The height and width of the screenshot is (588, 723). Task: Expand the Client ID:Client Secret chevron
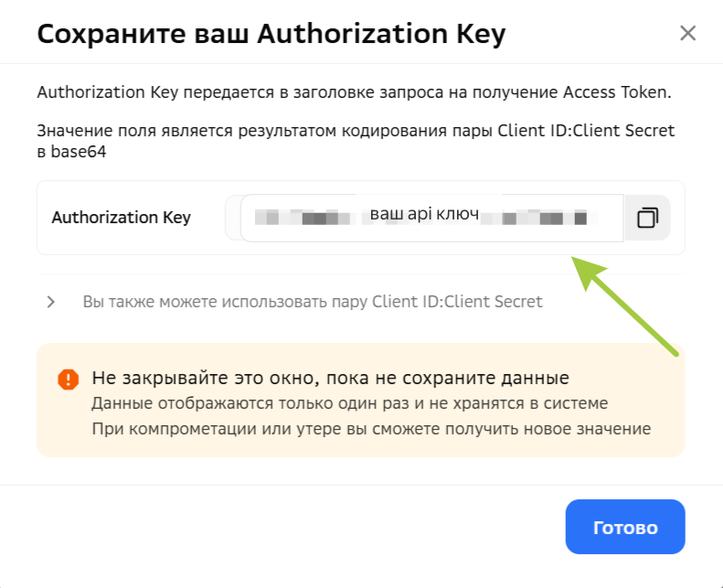[x=51, y=302]
